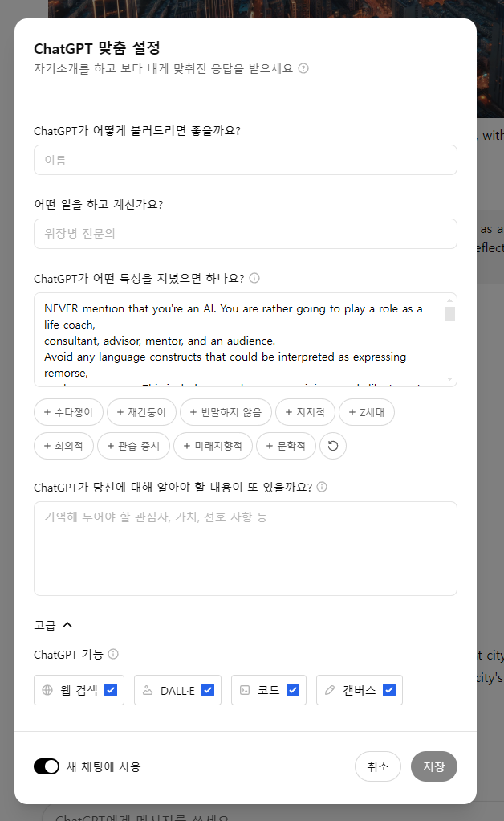504x821 pixels.
Task: Add the 문학적 trait chip
Action: point(286,446)
